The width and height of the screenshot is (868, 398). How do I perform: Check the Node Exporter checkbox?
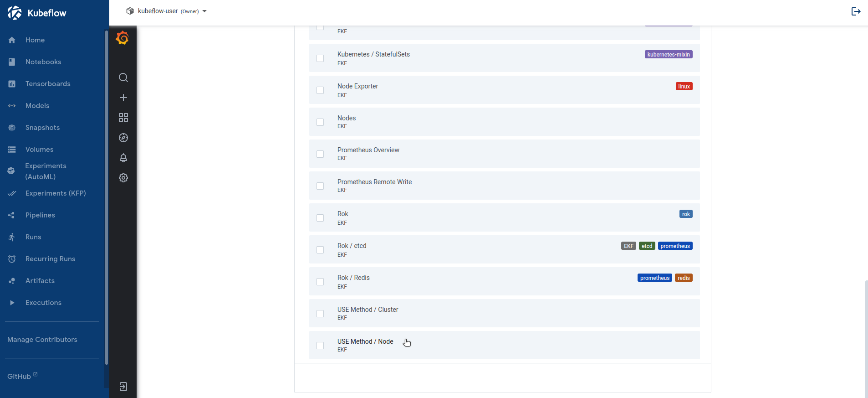320,90
